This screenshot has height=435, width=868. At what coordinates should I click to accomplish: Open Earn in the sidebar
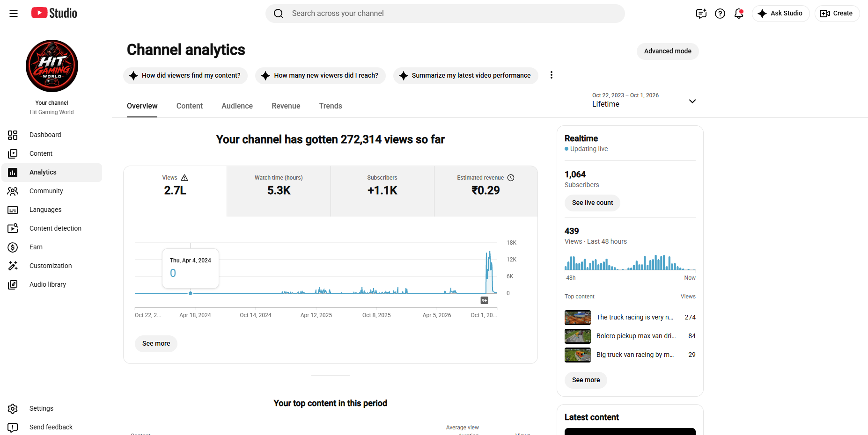52,247
